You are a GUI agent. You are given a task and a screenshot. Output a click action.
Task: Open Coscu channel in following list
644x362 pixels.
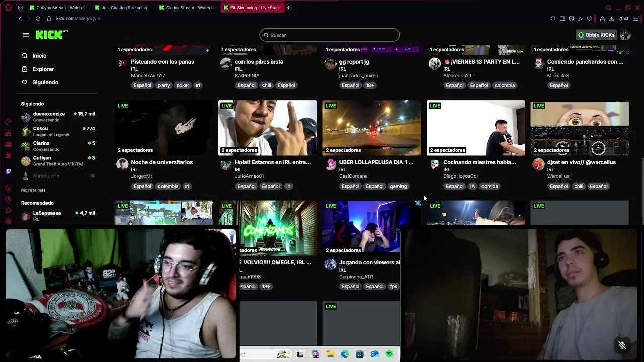click(58, 131)
